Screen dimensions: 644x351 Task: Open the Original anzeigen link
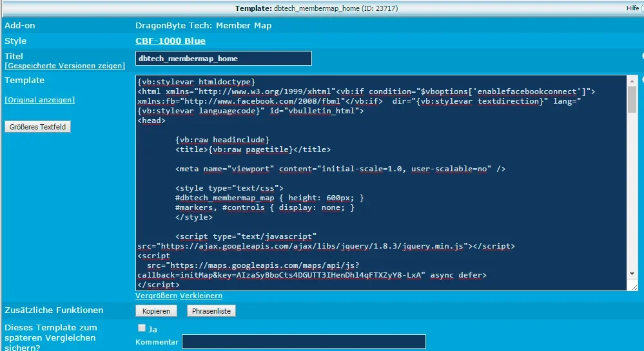(40, 100)
